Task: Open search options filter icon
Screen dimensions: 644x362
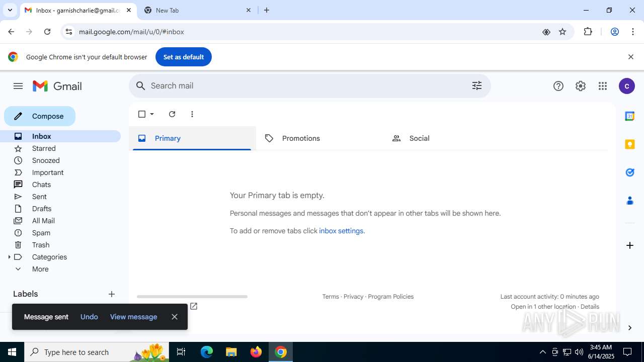Action: [477, 86]
